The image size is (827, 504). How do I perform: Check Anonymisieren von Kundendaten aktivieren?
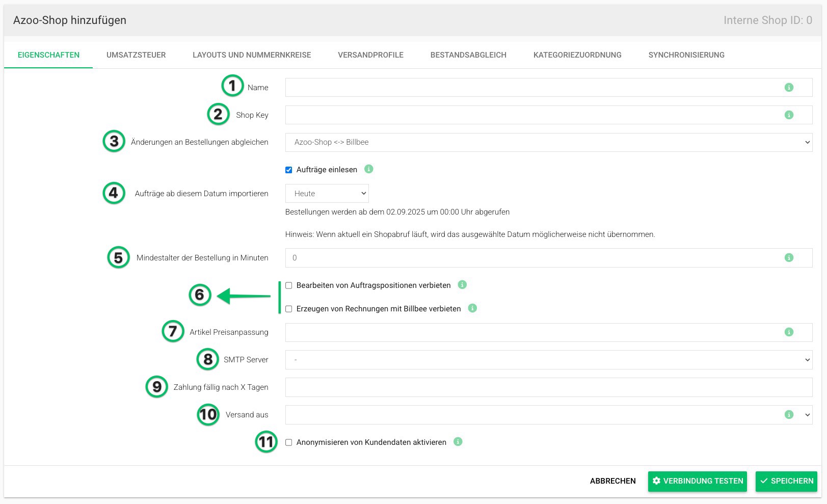(289, 442)
